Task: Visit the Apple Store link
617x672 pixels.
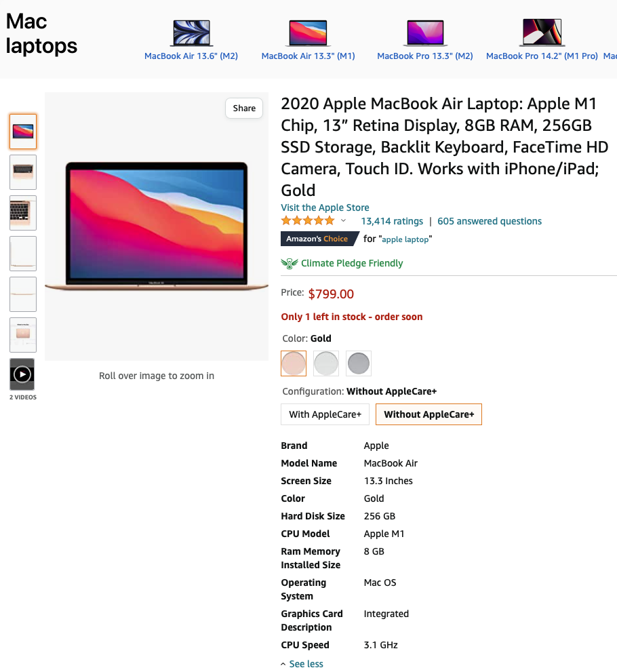Action: (325, 207)
